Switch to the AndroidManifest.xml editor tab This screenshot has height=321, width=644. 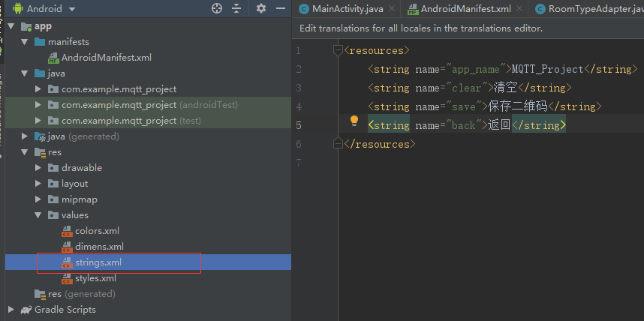pyautogui.click(x=466, y=9)
